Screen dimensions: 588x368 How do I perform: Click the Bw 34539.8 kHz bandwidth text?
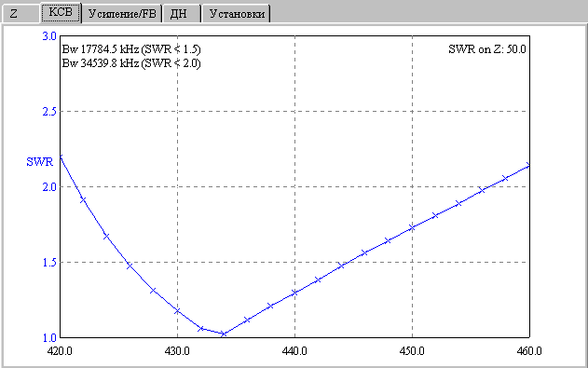[131, 63]
